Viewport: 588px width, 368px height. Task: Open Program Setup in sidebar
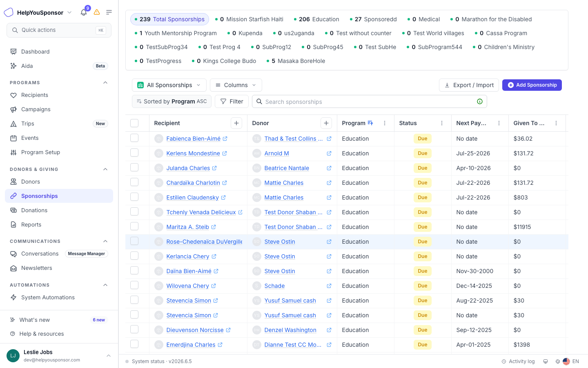click(x=59, y=152)
